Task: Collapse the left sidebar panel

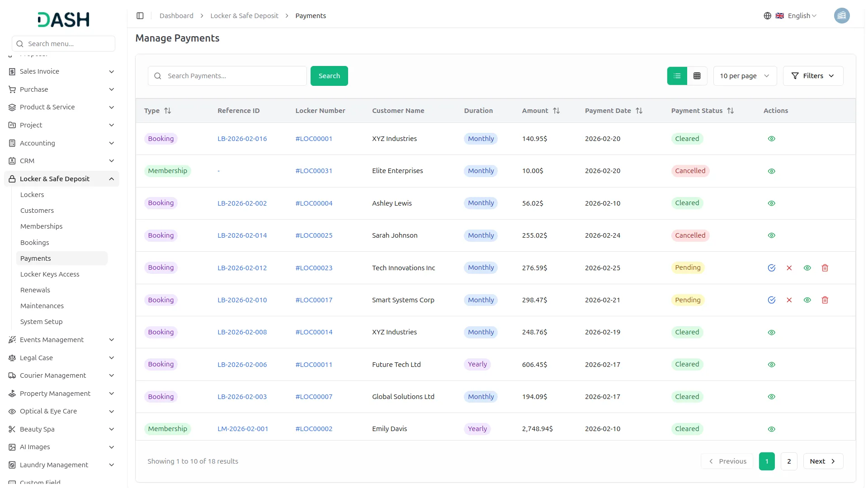Action: [140, 15]
